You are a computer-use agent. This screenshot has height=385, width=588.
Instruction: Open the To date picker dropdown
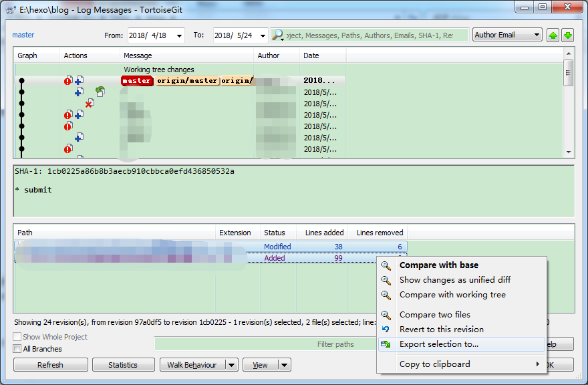click(261, 35)
